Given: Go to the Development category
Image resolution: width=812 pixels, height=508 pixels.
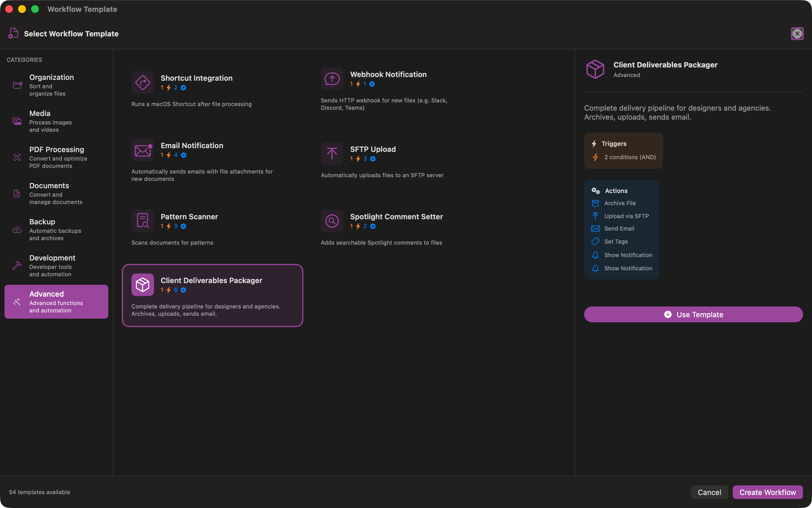Looking at the screenshot, I should pos(56,266).
